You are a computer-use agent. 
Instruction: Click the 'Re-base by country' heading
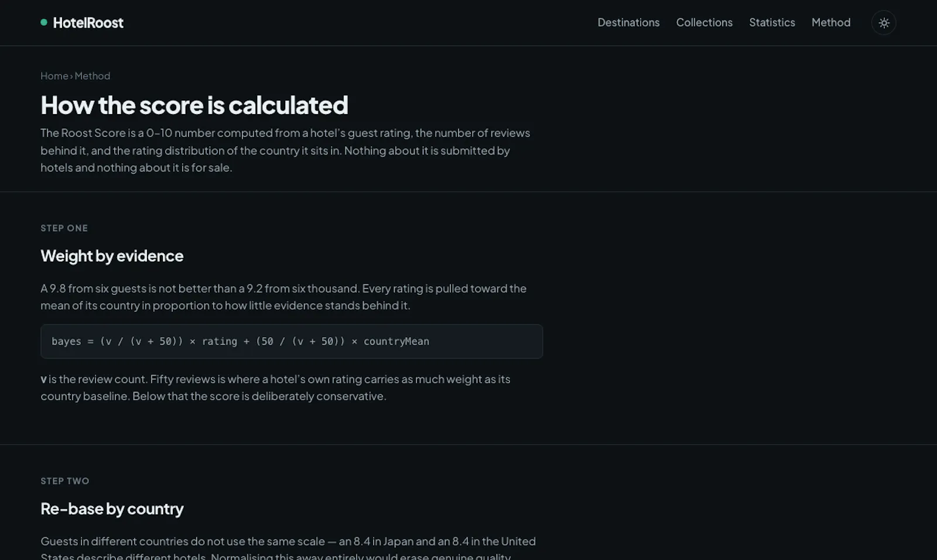coord(112,509)
